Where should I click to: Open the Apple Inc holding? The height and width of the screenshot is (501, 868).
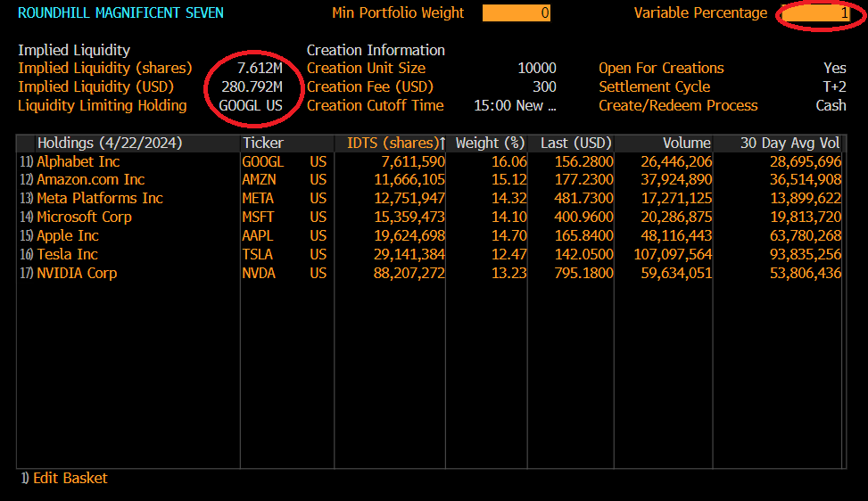[68, 235]
